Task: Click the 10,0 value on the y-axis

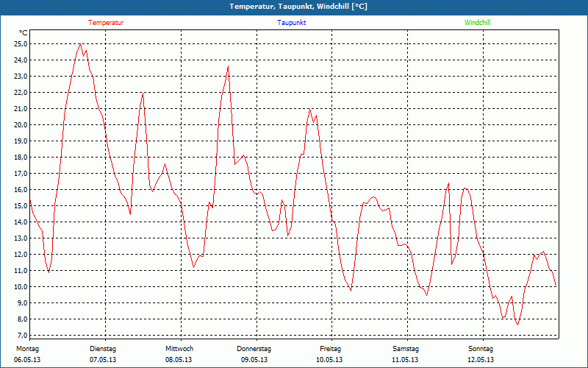Action: coord(21,287)
